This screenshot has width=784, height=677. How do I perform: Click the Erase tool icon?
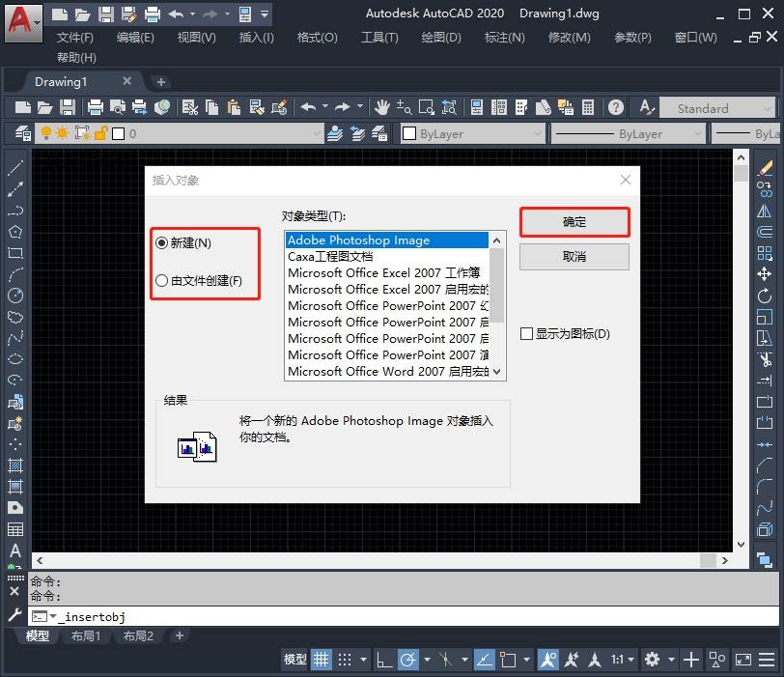point(765,168)
